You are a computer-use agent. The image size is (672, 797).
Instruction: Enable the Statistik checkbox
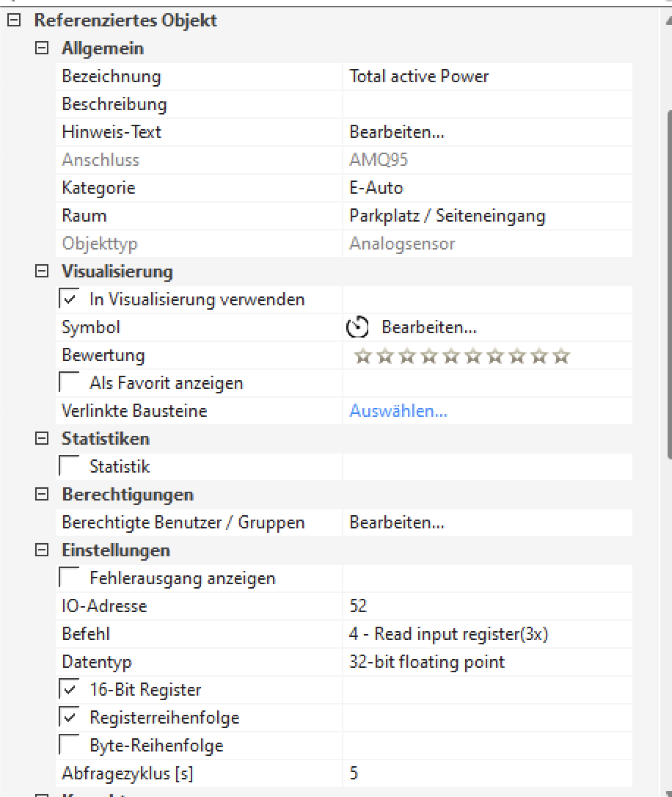coord(70,466)
